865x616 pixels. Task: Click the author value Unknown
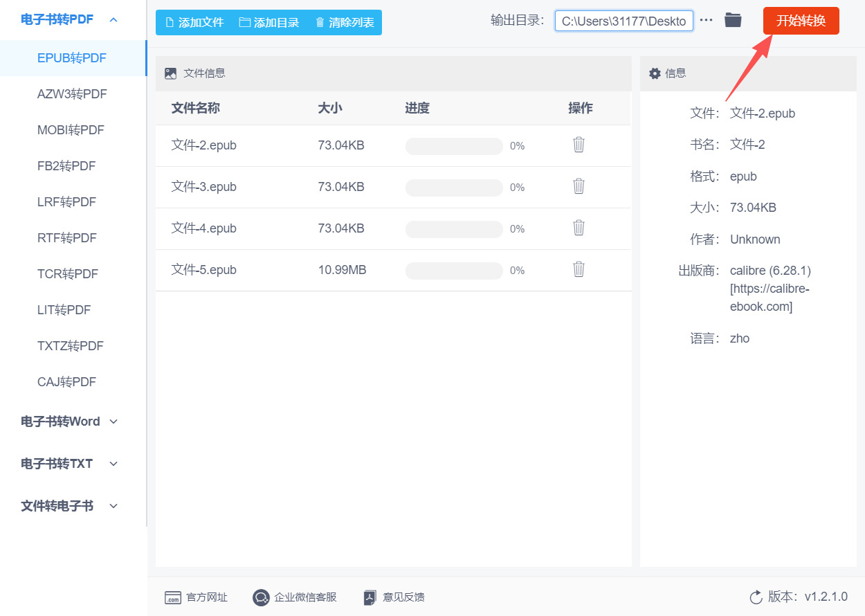pos(755,239)
